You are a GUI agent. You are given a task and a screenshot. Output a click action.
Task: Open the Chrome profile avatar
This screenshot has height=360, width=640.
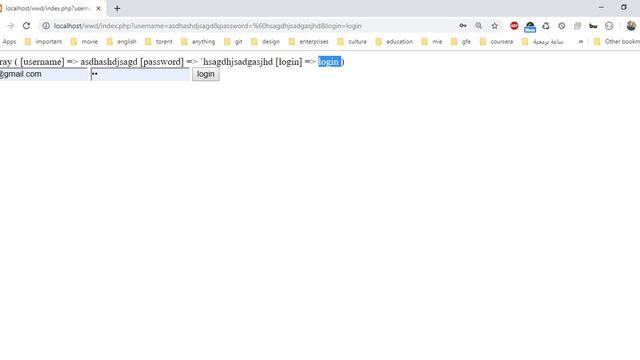click(x=631, y=26)
